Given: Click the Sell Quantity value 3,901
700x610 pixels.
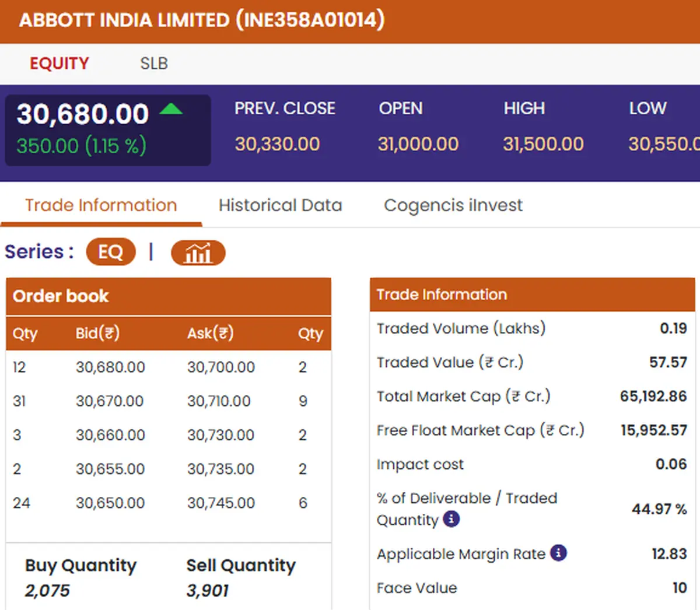Looking at the screenshot, I should click(x=208, y=591).
